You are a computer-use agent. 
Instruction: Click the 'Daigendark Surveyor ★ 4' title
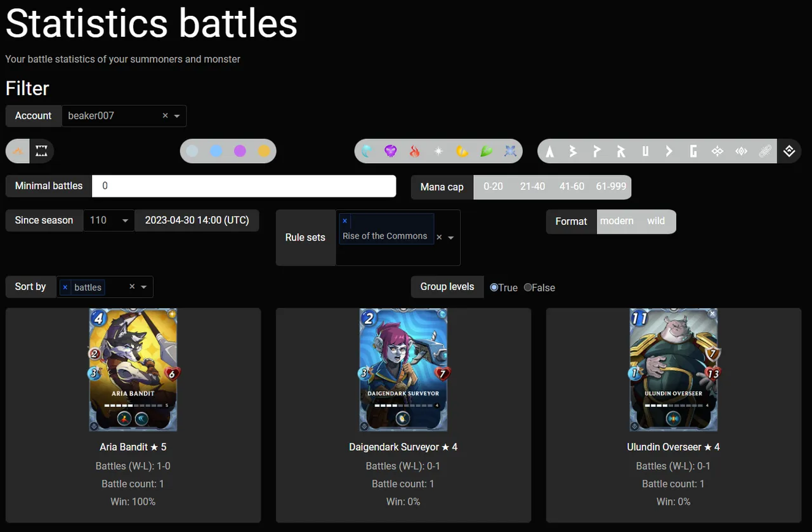coord(403,447)
